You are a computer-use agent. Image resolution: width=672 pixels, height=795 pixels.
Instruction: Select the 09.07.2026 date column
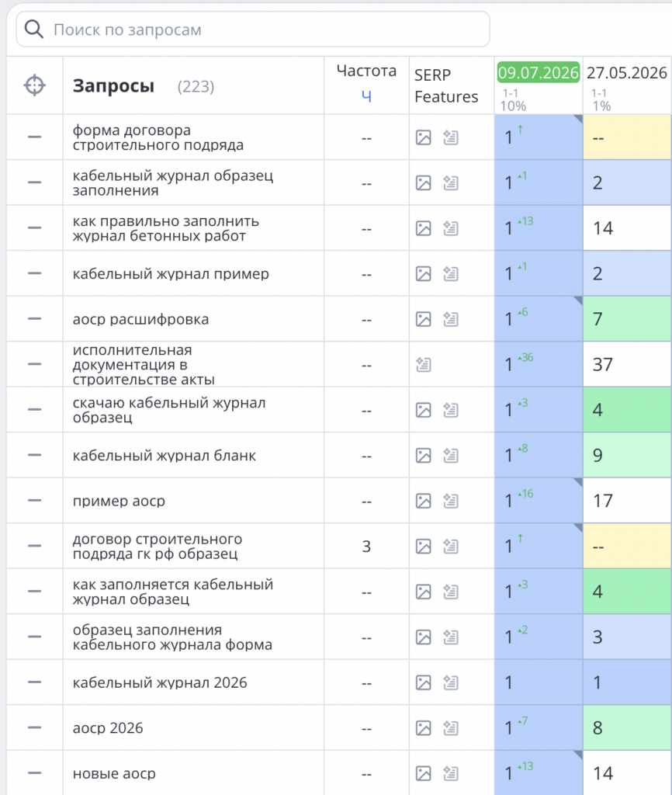tap(539, 72)
